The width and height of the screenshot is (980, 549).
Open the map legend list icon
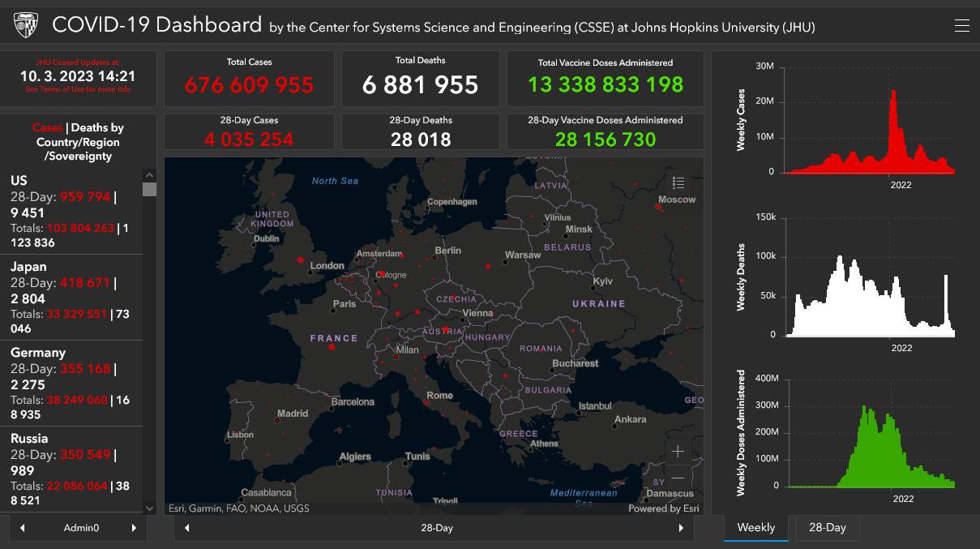tap(678, 182)
